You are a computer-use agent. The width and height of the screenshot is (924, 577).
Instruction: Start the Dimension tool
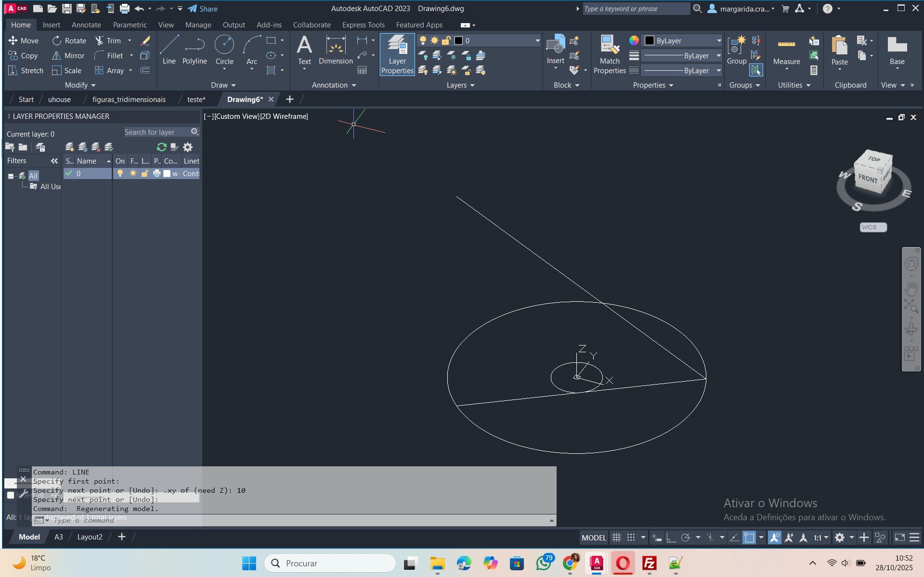(336, 50)
